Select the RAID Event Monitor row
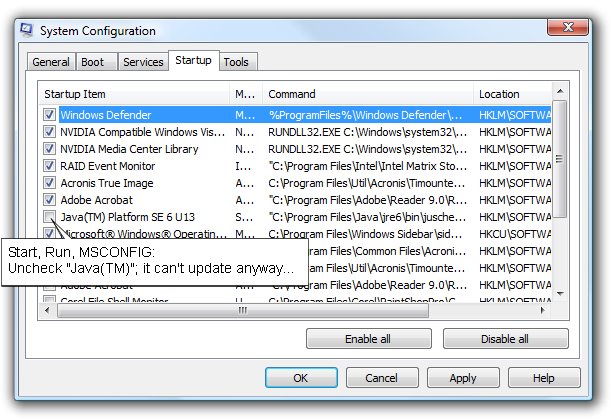 108,166
